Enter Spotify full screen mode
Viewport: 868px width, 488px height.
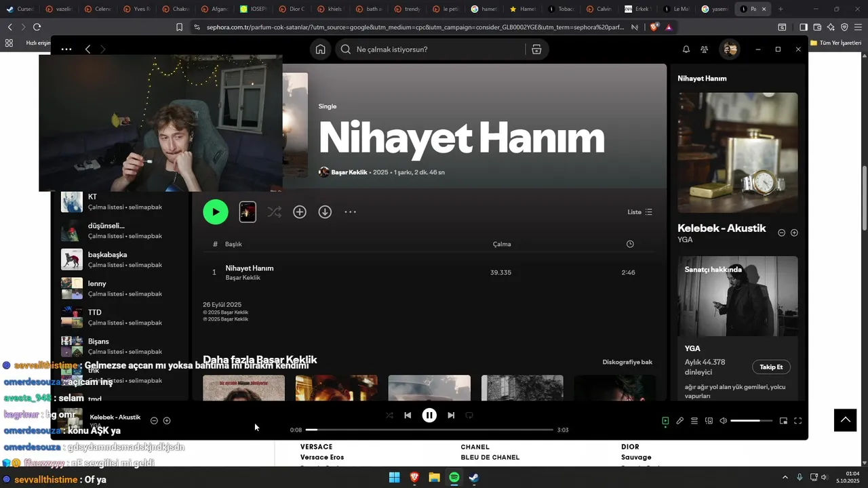[797, 421]
